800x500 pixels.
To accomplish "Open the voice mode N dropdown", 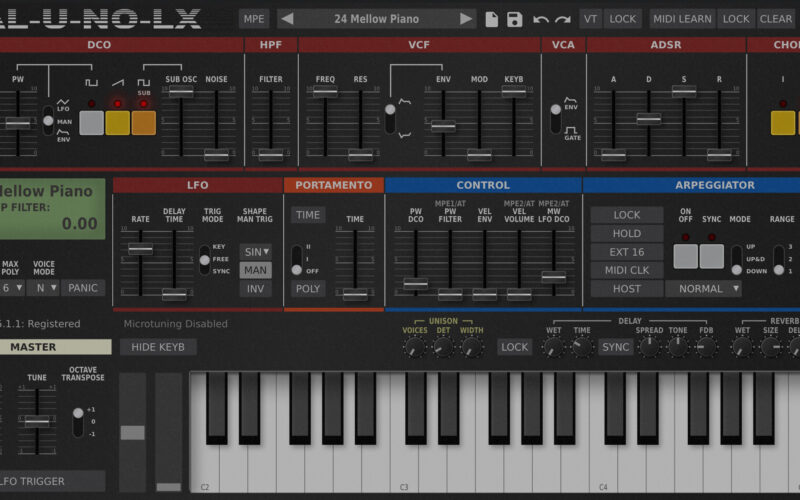I will click(x=44, y=288).
